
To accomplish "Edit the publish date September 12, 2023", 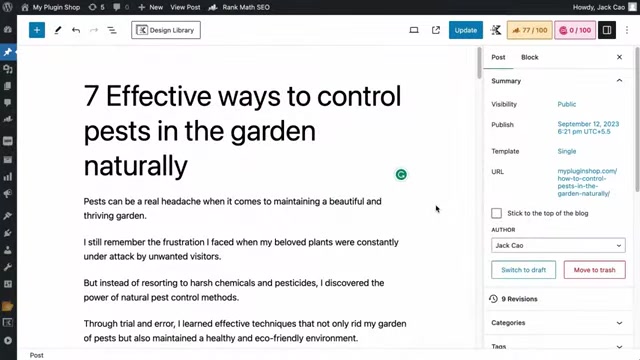I will coord(588,128).
